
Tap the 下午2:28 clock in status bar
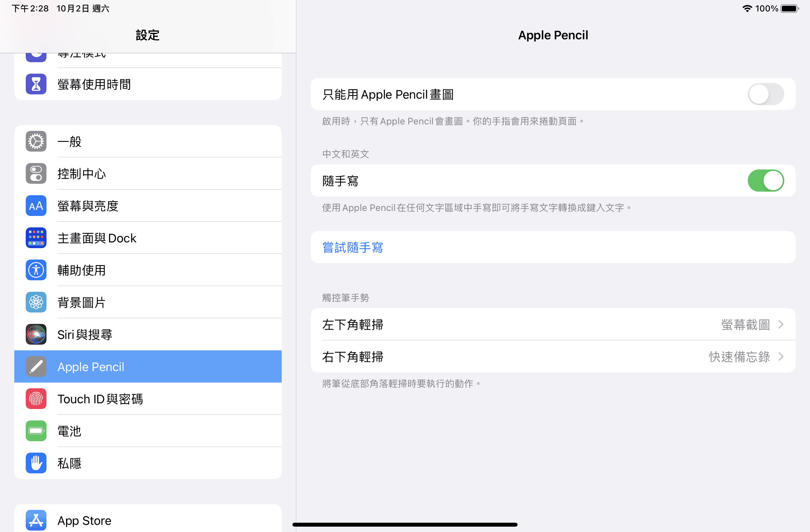coord(30,9)
